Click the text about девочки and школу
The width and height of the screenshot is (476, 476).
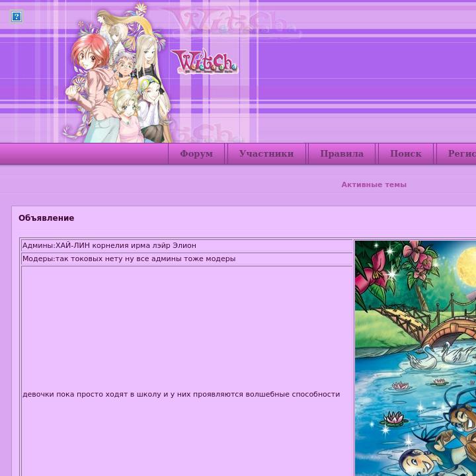(x=181, y=394)
